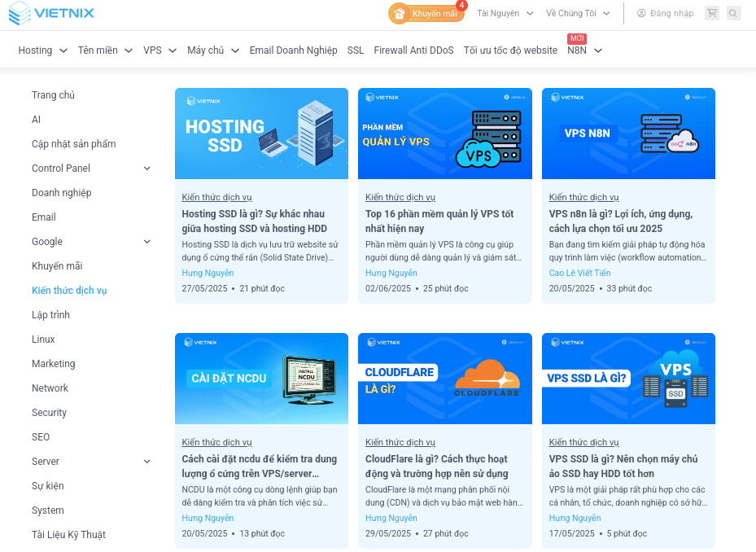Select Doanh nghiệp sidebar category
Viewport: 756px width, 552px height.
pyautogui.click(x=61, y=192)
